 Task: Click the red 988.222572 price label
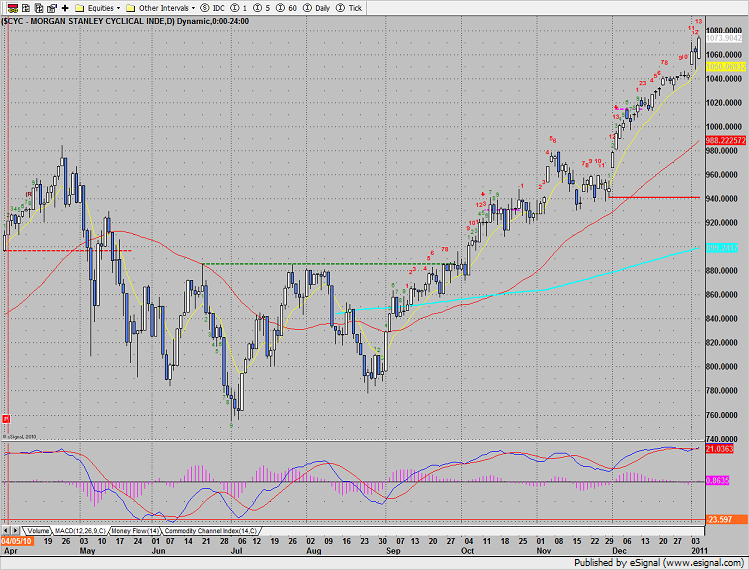point(726,140)
